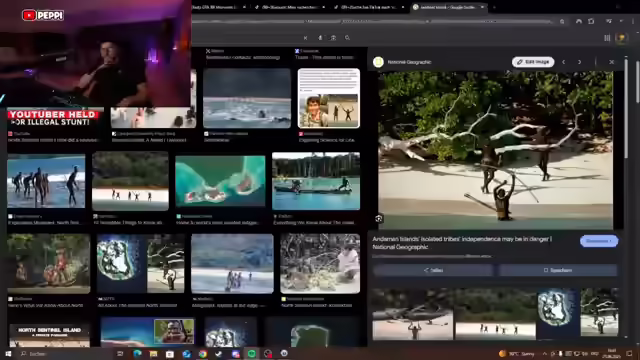
Task: Open a new browser tab with plus
Action: coord(494,7)
